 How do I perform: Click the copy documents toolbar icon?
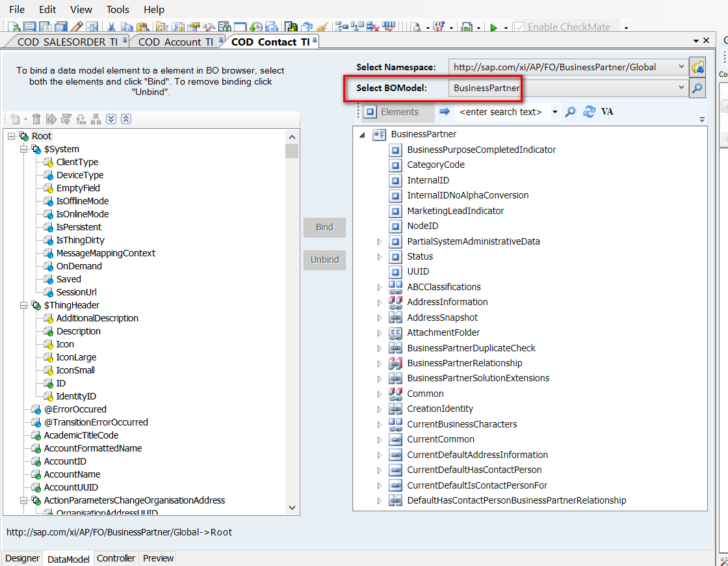pyautogui.click(x=127, y=27)
